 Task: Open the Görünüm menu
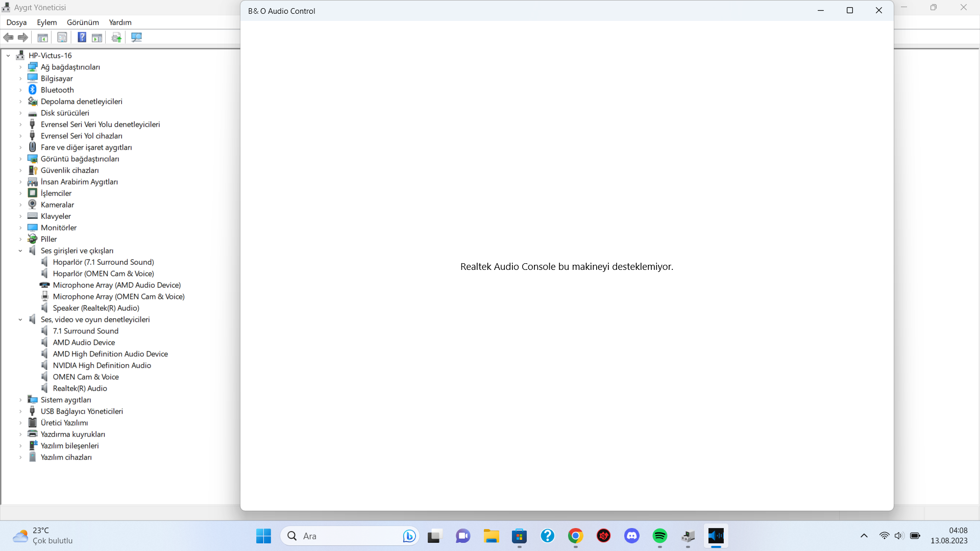coord(83,22)
